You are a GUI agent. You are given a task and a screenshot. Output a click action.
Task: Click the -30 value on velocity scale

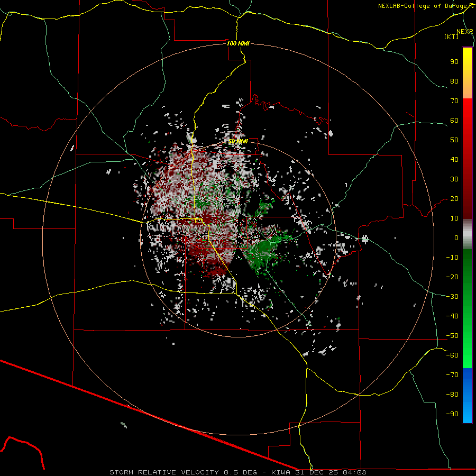point(452,297)
